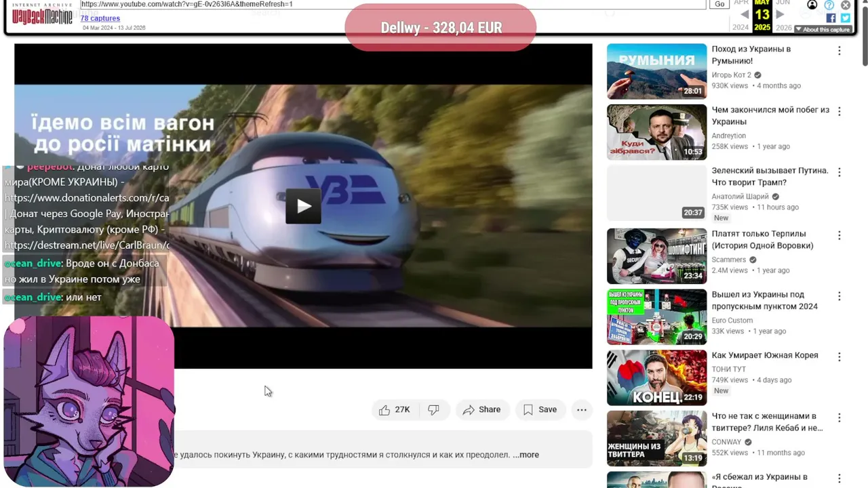Open 'Платят только Терпилы' video title

click(762, 240)
